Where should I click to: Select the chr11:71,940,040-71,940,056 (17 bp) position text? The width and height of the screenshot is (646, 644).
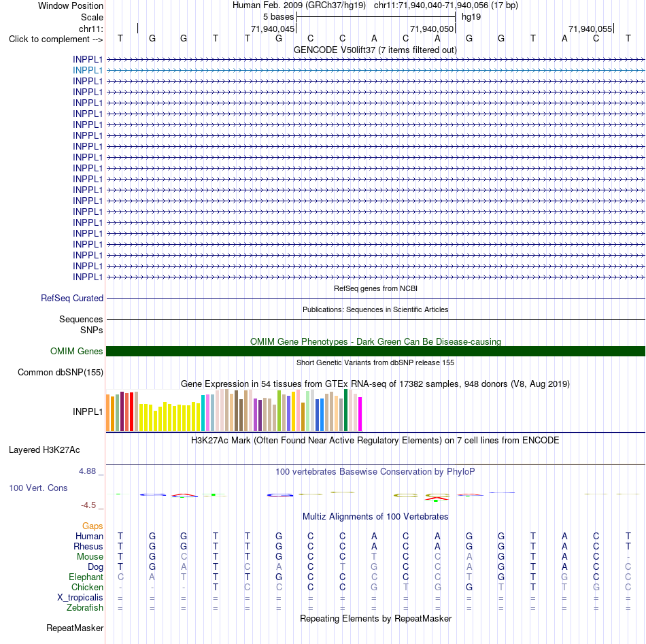(x=446, y=5)
